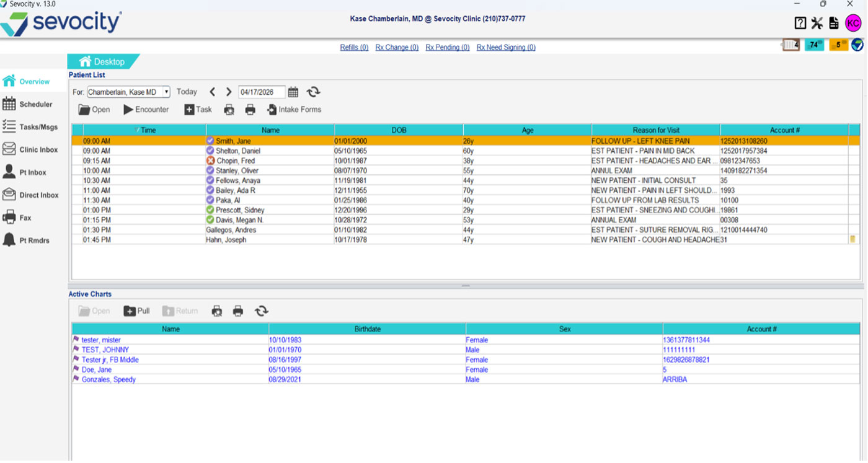This screenshot has height=463, width=868.
Task: Click the date field showing 04/17/2026
Action: pos(262,92)
